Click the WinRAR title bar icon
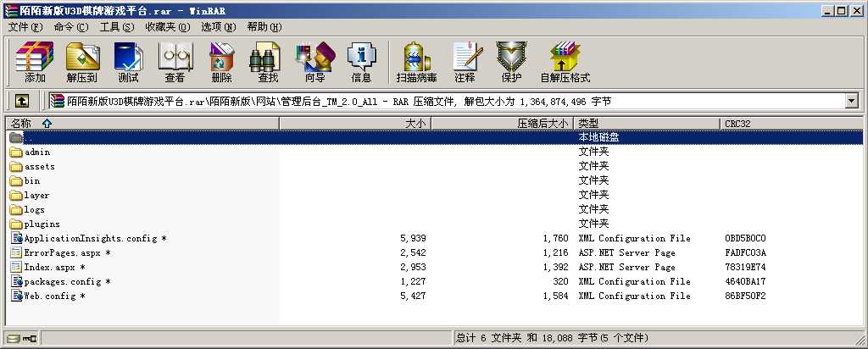868x349 pixels. click(x=10, y=10)
